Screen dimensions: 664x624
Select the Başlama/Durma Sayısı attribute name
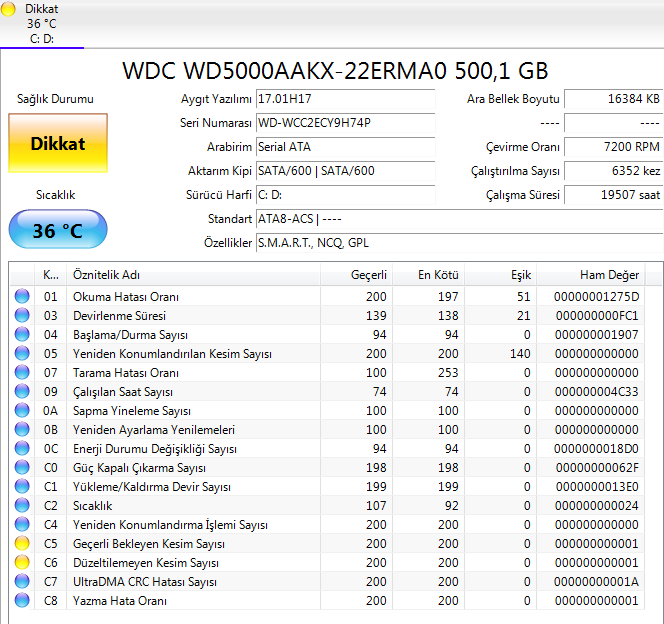130,335
